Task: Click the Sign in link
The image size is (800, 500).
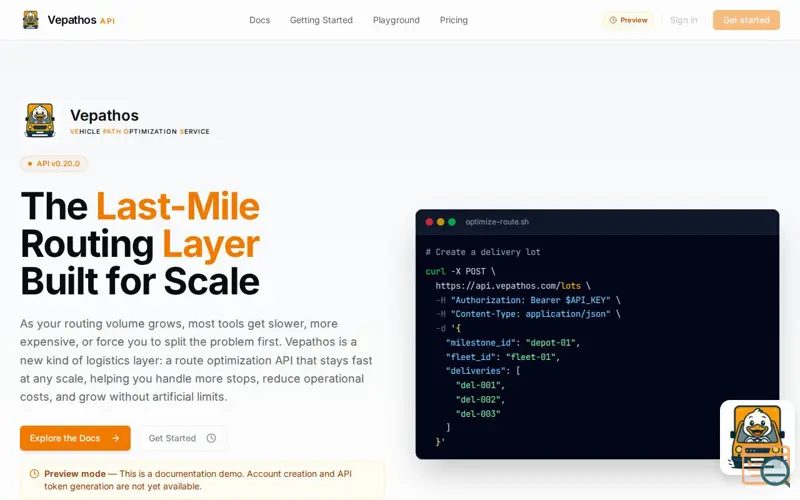Action: 683,20
